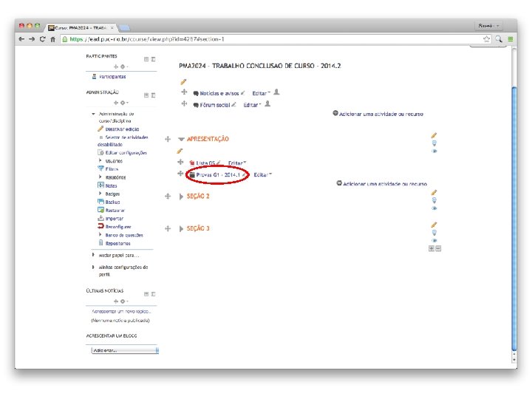Expand the Badges tree node
The height and width of the screenshot is (399, 532).
pyautogui.click(x=100, y=194)
